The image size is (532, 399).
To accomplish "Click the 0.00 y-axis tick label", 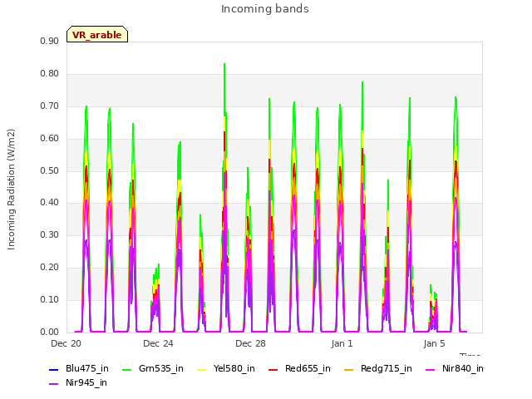I will (50, 332).
